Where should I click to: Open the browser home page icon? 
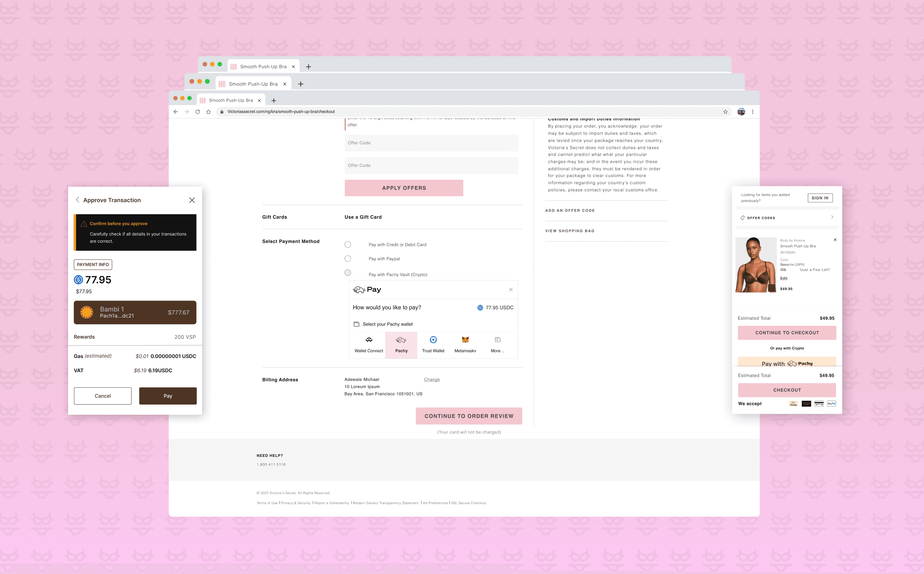click(208, 112)
